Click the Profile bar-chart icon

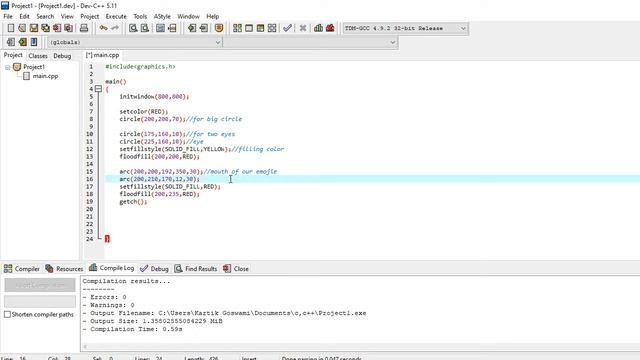[x=318, y=28]
